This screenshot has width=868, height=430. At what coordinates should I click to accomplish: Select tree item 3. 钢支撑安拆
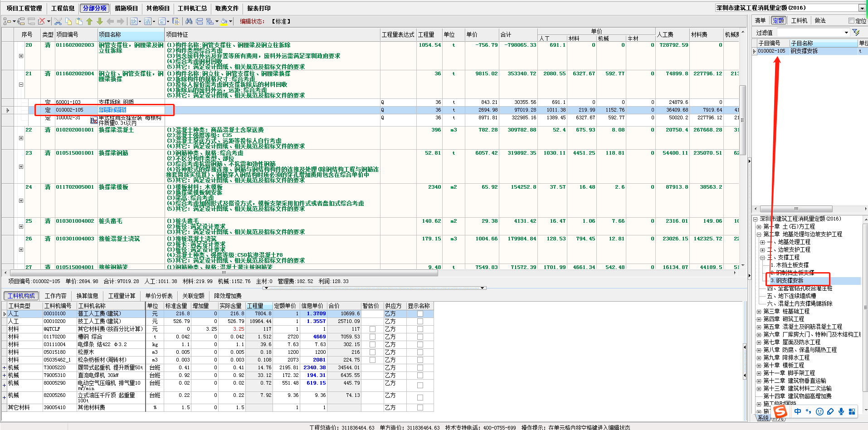coord(786,280)
